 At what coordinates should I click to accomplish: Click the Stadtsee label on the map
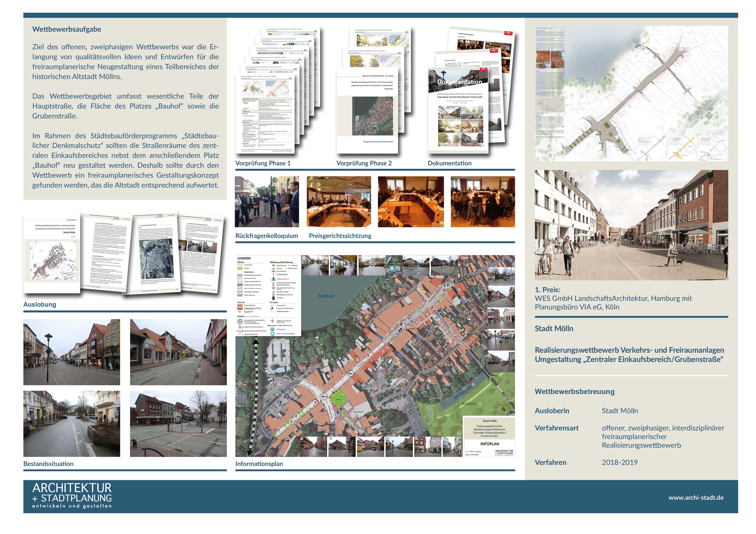point(326,296)
